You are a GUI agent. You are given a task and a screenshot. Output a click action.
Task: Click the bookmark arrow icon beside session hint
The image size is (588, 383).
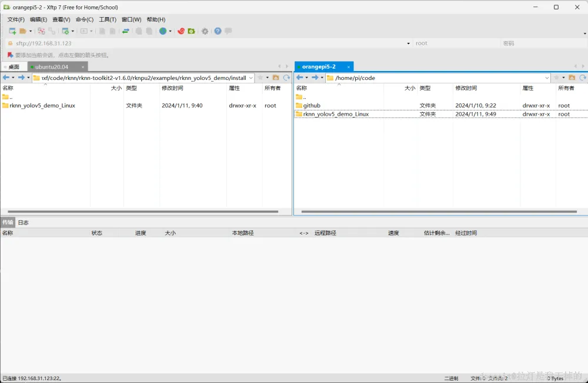[10, 55]
